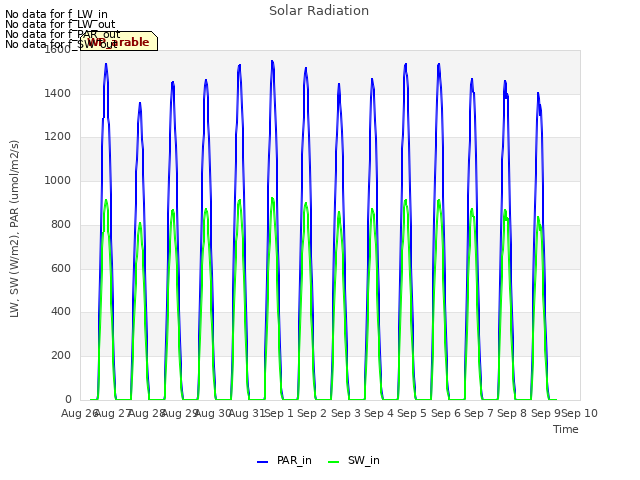This screenshot has width=640, height=480.
Task: Click the WP_arable annotation label
Action: pyautogui.click(x=119, y=41)
